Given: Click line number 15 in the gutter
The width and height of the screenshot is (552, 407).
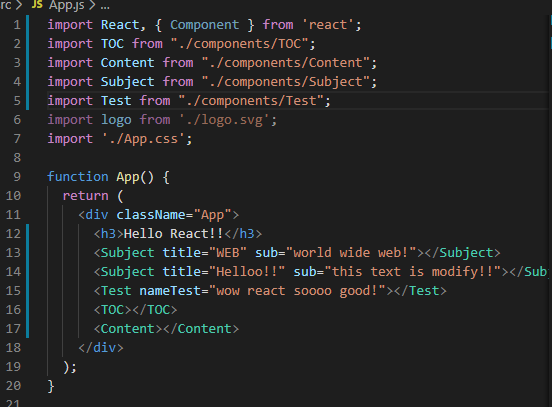Looking at the screenshot, I should [13, 291].
